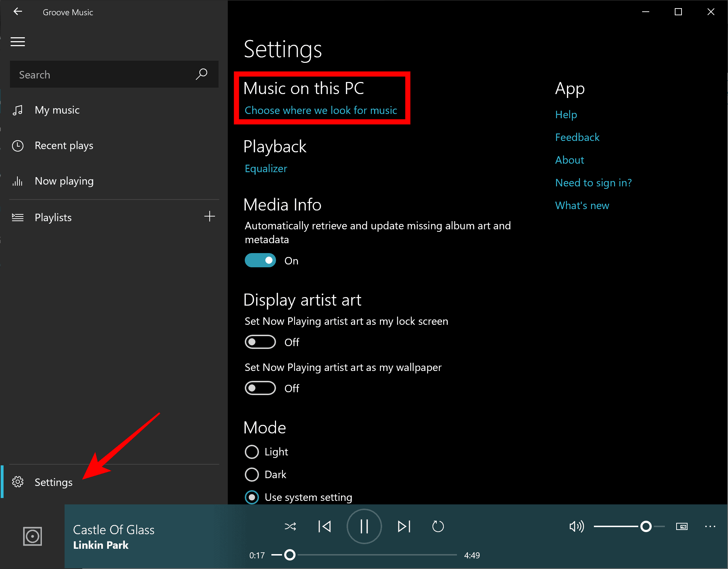
Task: Click Choose where we look for music
Action: (321, 110)
